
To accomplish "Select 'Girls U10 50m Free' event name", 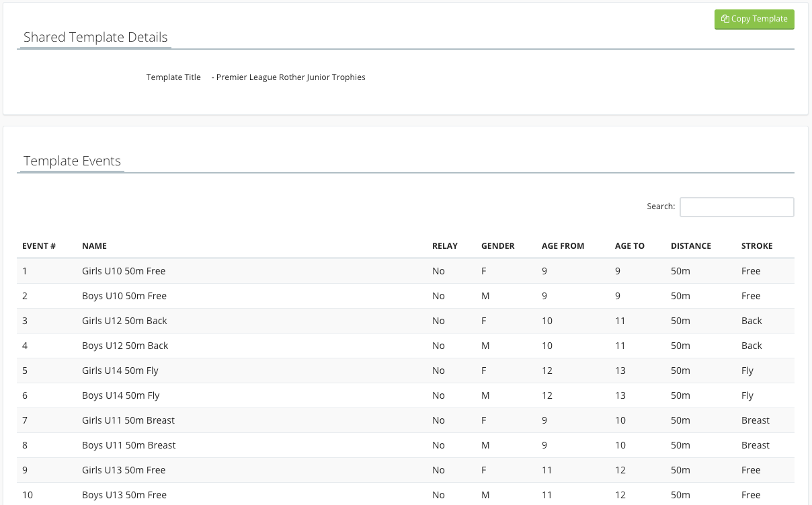I will point(124,271).
